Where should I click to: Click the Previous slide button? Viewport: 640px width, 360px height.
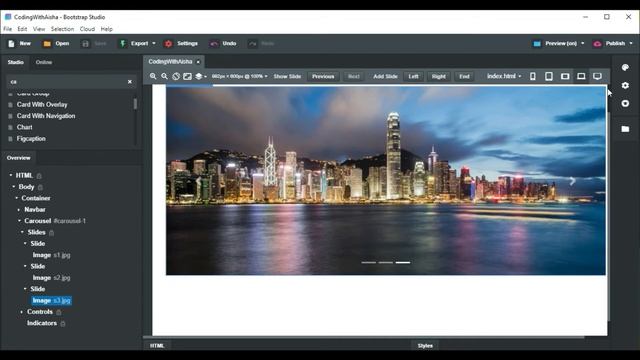tap(323, 76)
